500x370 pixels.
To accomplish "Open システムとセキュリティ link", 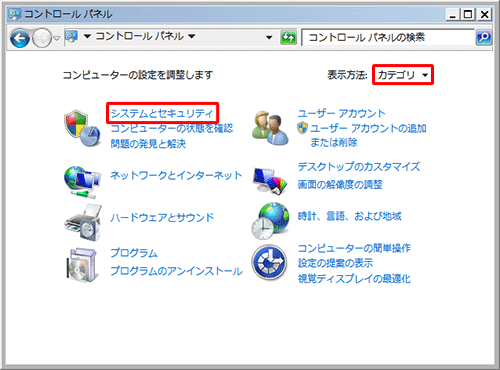I will click(162, 113).
